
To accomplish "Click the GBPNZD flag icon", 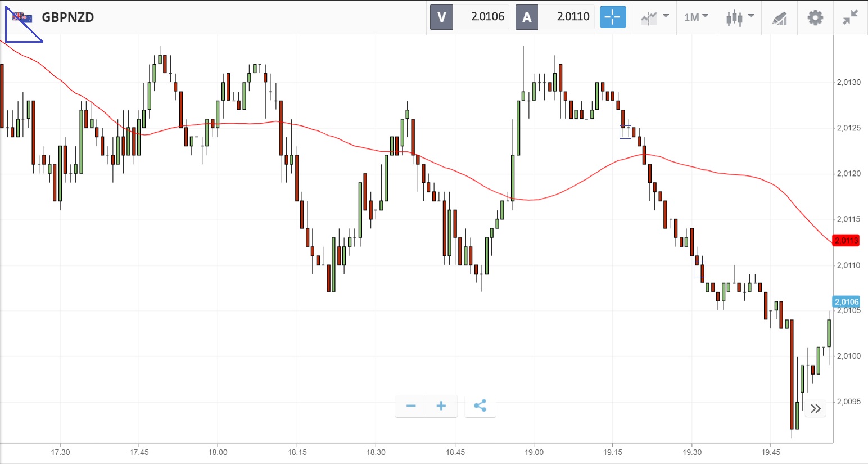I will point(22,17).
